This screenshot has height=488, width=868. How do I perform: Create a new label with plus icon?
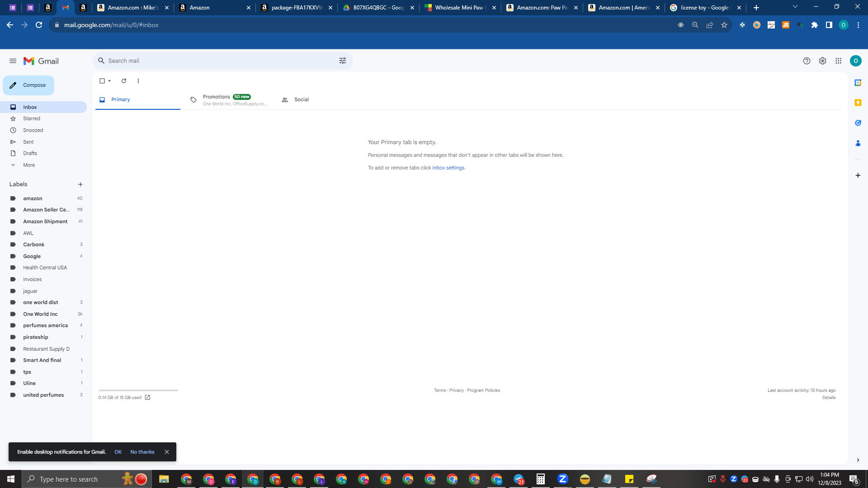(80, 184)
